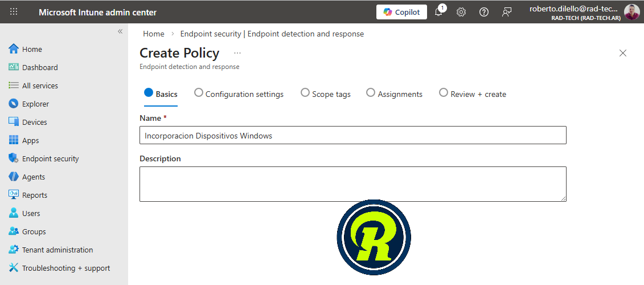Select the Scope tags step circle
Image resolution: width=644 pixels, height=285 pixels.
coord(305,93)
